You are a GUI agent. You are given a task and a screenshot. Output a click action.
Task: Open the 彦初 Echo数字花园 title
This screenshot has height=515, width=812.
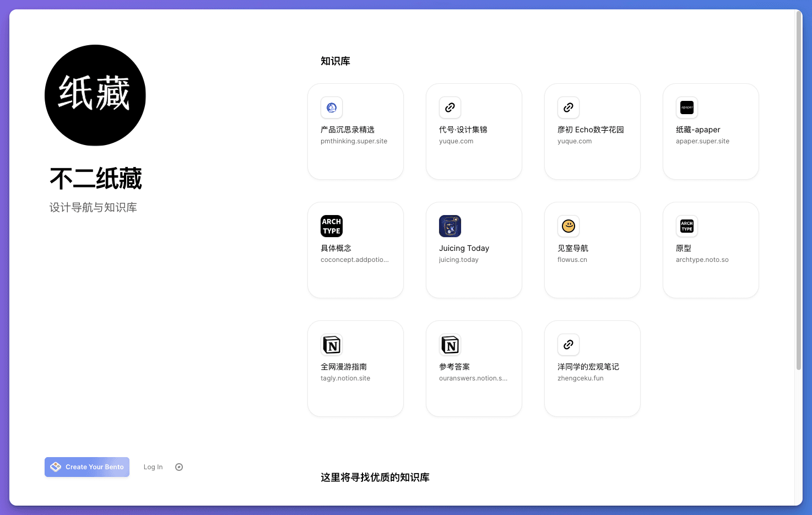[591, 130]
